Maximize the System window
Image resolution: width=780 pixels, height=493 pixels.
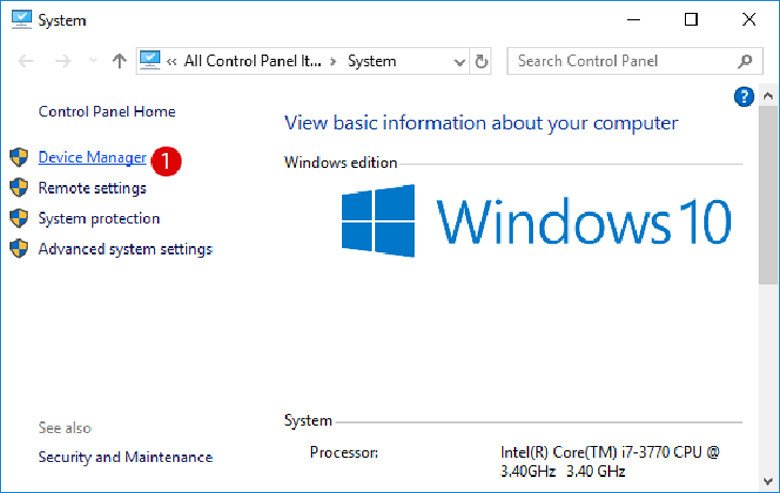(691, 20)
